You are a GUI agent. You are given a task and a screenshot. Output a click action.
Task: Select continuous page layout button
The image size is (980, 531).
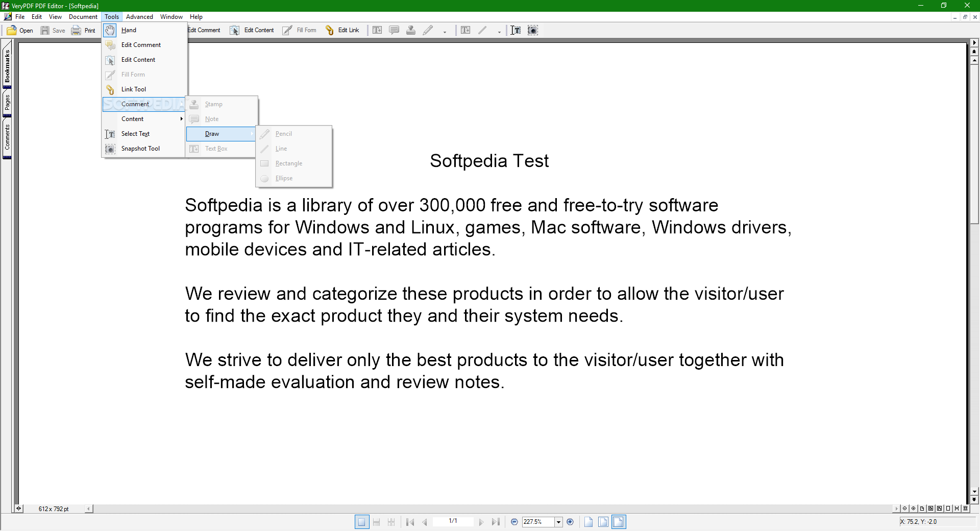tap(377, 522)
